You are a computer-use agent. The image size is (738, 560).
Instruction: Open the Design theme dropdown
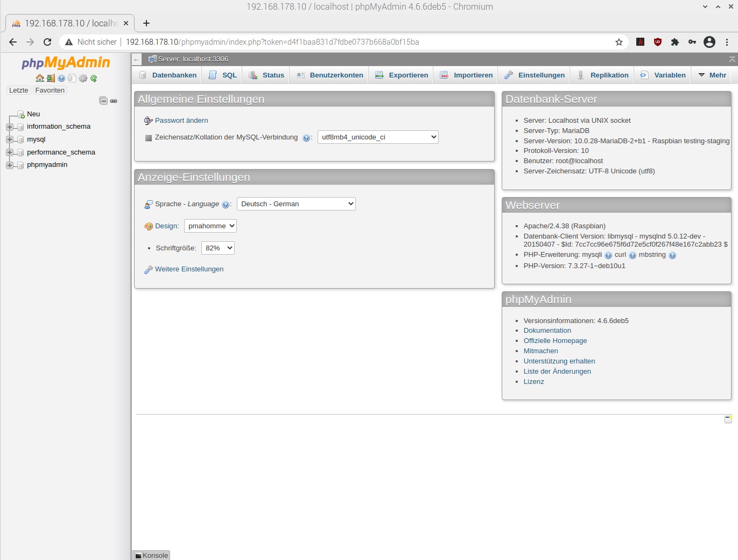click(210, 226)
